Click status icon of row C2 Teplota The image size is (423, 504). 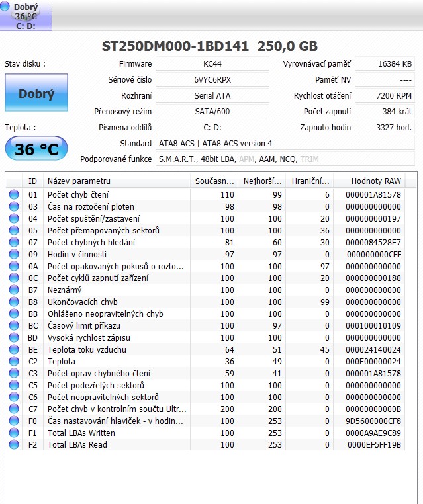(x=14, y=361)
